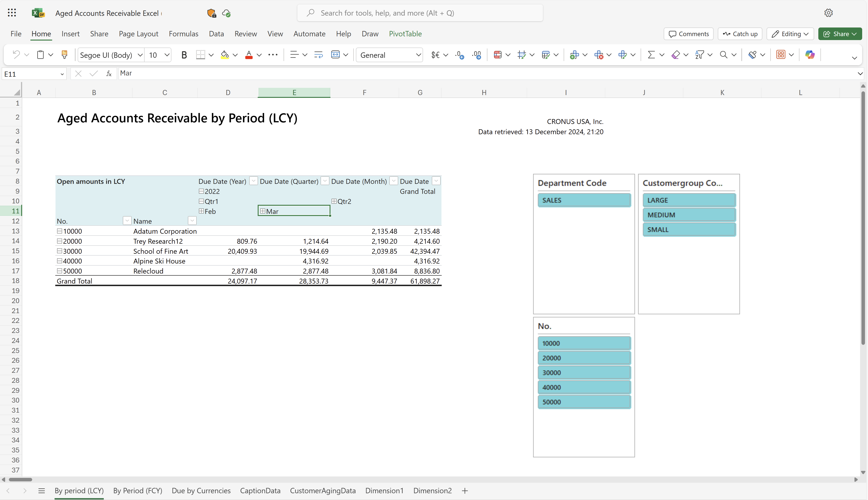Switch to the By Period (FCY) sheet
The image size is (868, 500).
pos(138,490)
